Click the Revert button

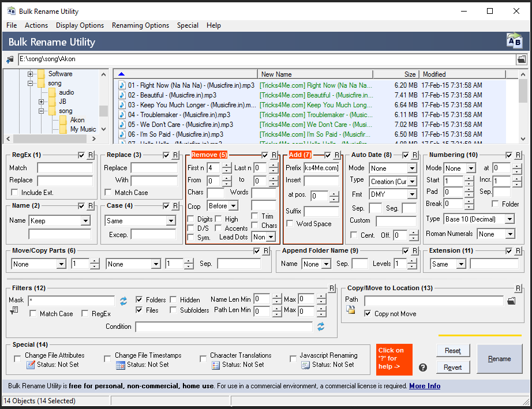click(453, 367)
